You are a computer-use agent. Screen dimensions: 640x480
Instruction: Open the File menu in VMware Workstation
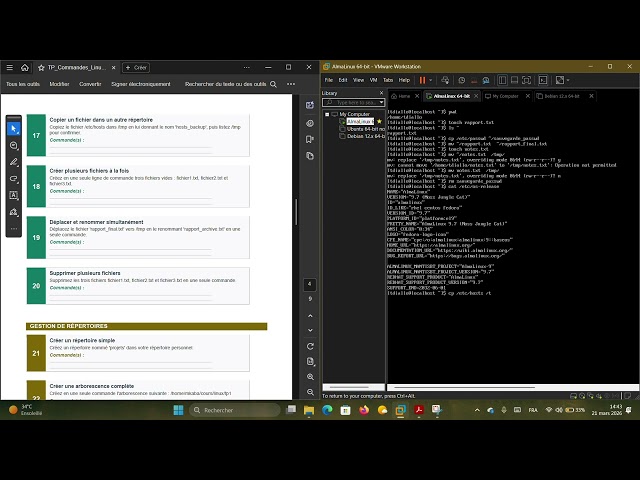click(x=329, y=80)
